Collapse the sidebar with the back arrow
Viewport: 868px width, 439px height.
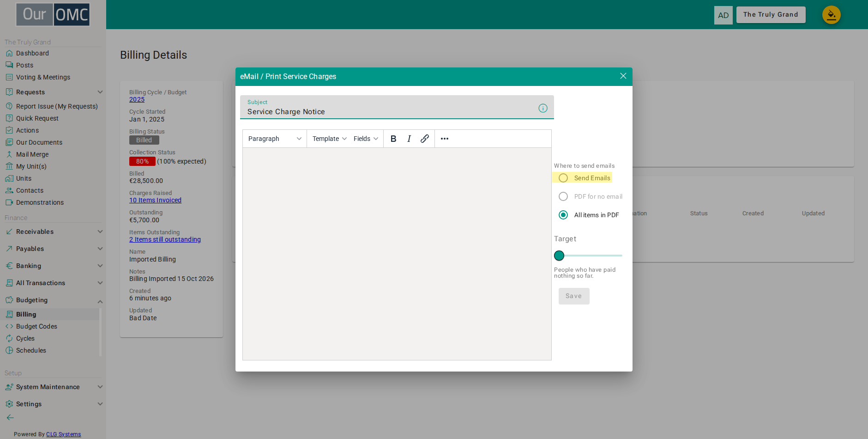coord(10,417)
